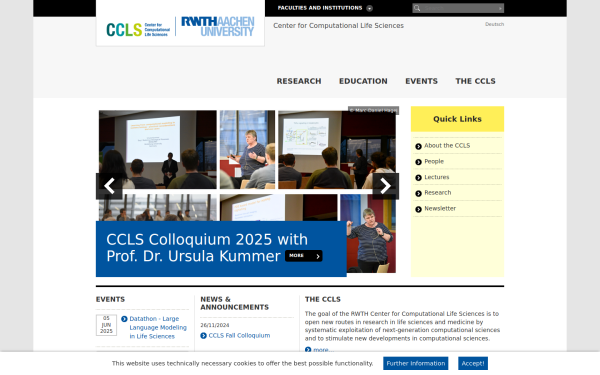
Task: Click the search magnifier icon
Action: [x=417, y=8]
